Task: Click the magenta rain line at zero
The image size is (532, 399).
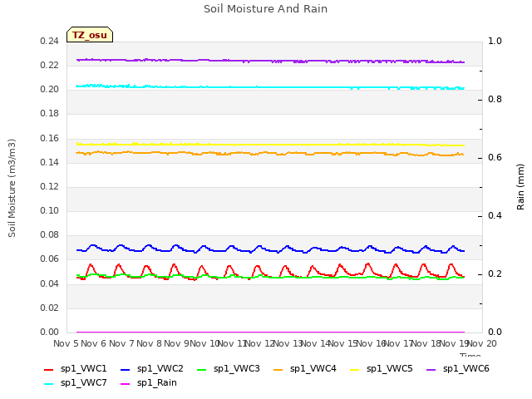Action: (270, 332)
